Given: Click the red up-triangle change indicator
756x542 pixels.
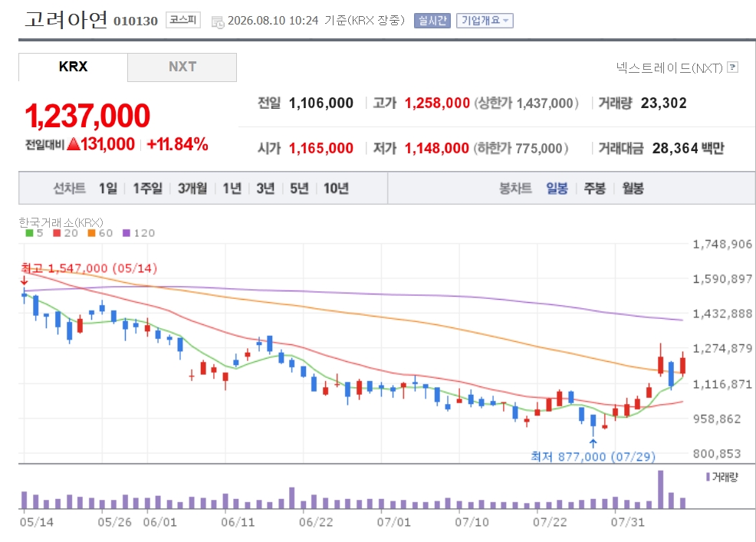Looking at the screenshot, I should pyautogui.click(x=74, y=143).
